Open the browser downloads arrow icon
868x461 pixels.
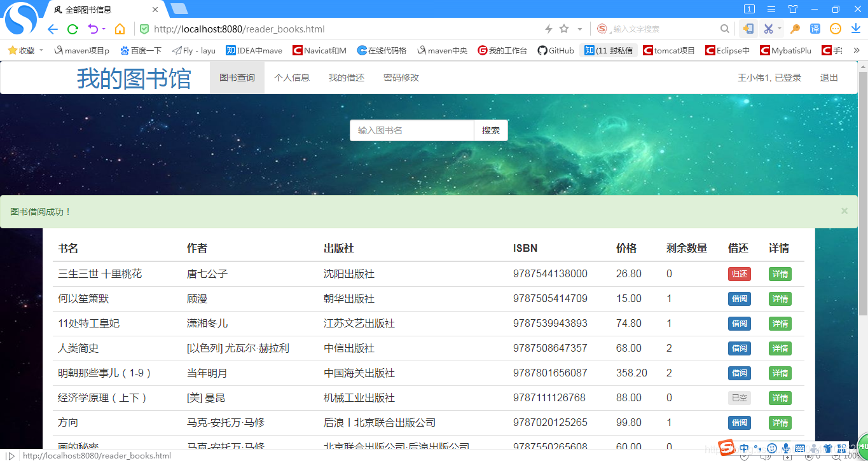(x=856, y=29)
